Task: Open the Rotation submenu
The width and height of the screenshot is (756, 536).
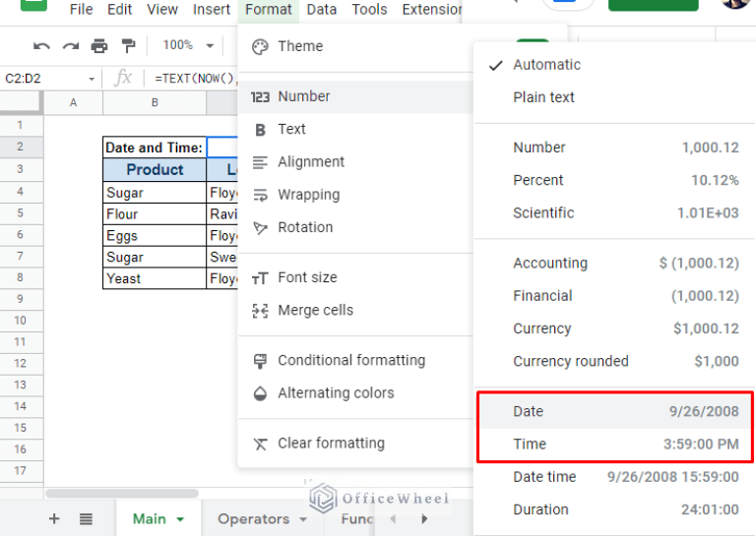Action: pos(355,227)
